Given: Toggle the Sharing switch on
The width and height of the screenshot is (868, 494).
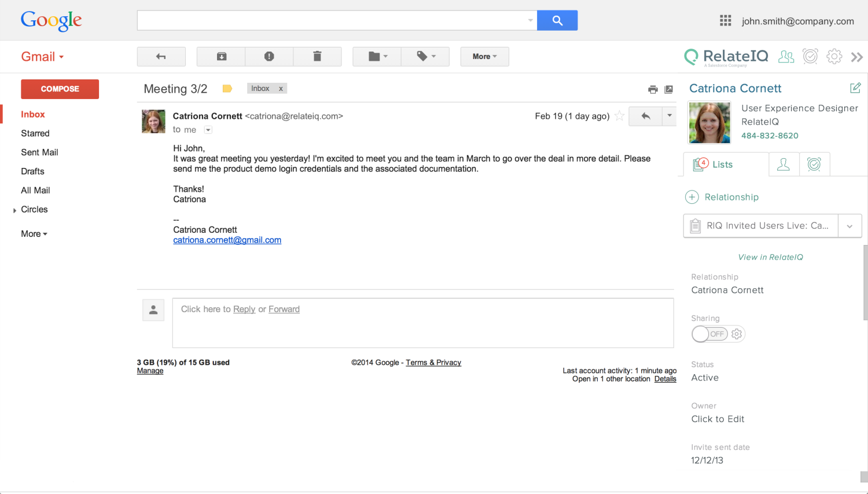Looking at the screenshot, I should (x=710, y=334).
